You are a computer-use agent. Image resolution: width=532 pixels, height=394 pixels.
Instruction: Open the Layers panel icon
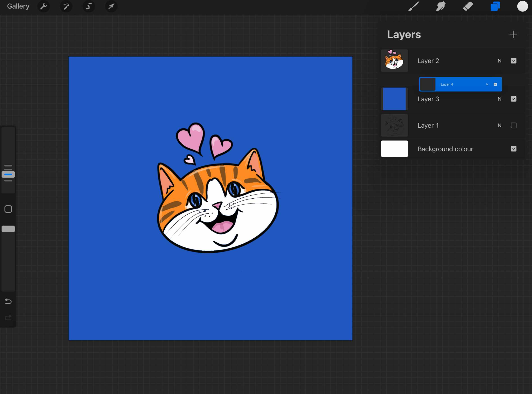point(495,7)
